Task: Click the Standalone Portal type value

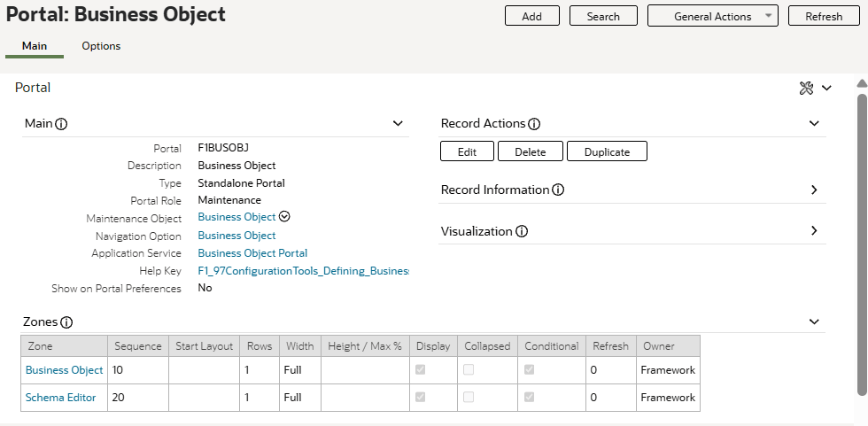Action: click(241, 183)
